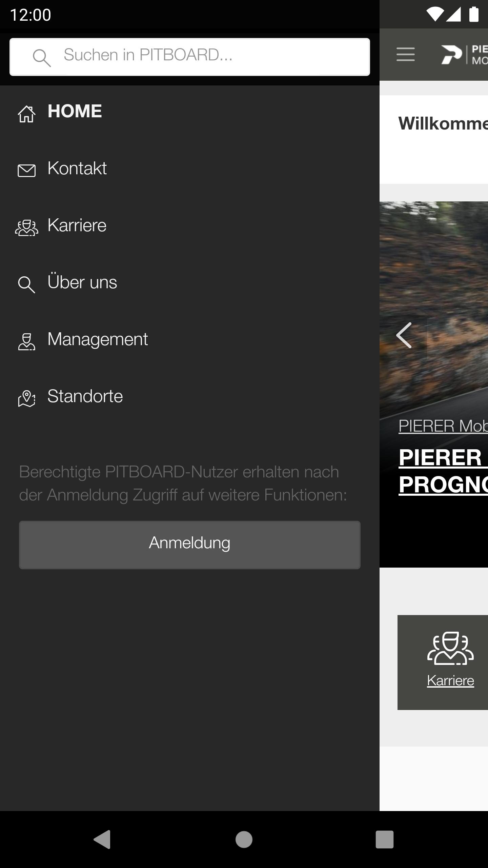
Task: Tap the search icon in the search bar
Action: [41, 58]
